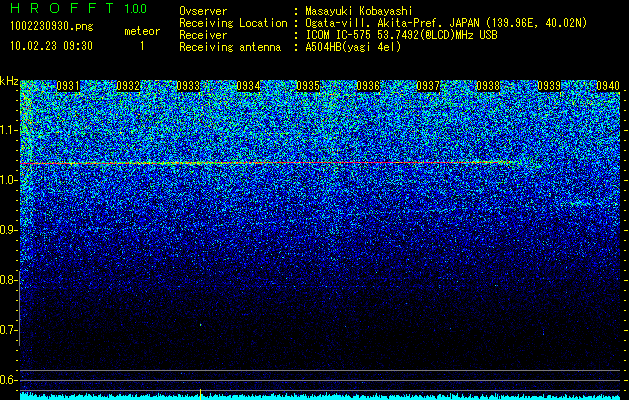The width and height of the screenshot is (629, 400).
Task: Click the 0932 time marker
Action: click(128, 86)
